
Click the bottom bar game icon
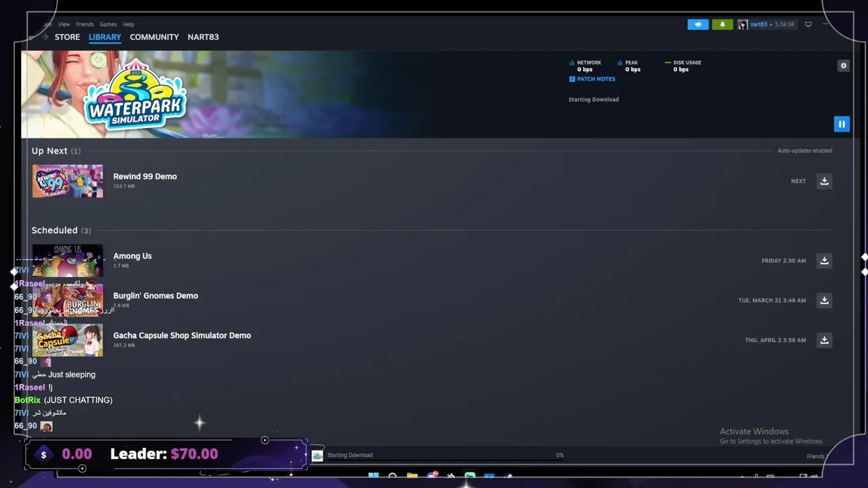[317, 455]
